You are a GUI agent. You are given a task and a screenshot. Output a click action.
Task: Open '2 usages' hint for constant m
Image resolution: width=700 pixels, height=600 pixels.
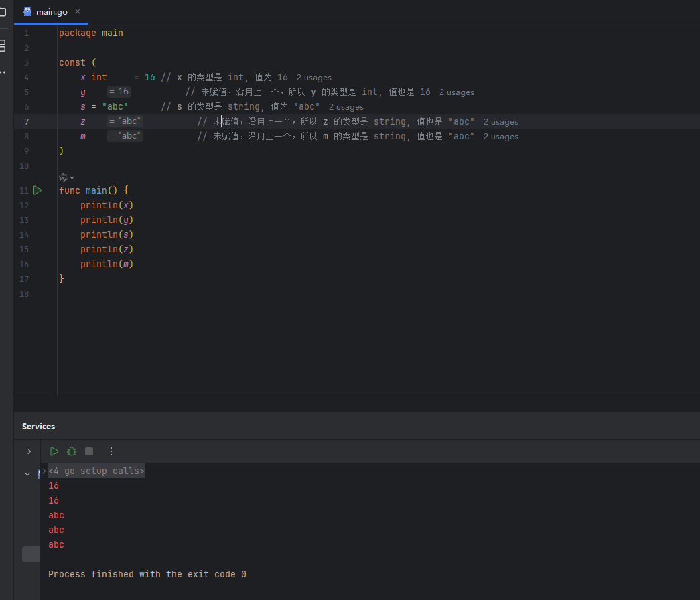point(500,137)
